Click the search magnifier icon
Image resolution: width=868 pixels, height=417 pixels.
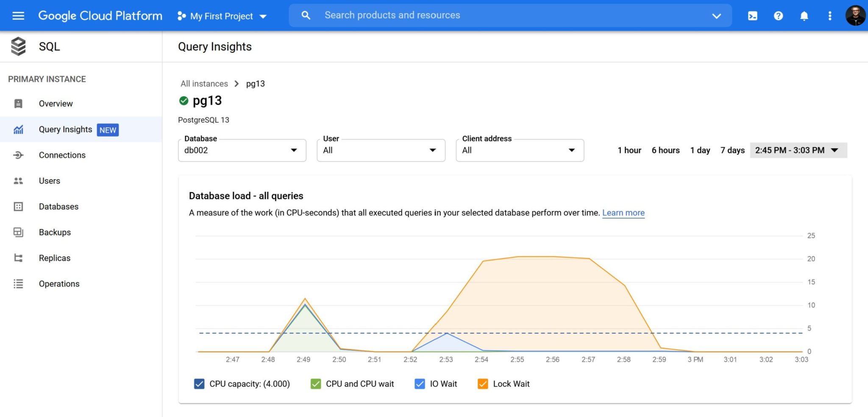[x=306, y=15]
